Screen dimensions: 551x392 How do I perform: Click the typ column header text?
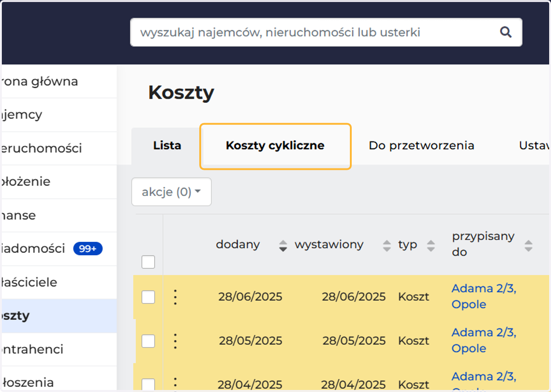tap(408, 245)
